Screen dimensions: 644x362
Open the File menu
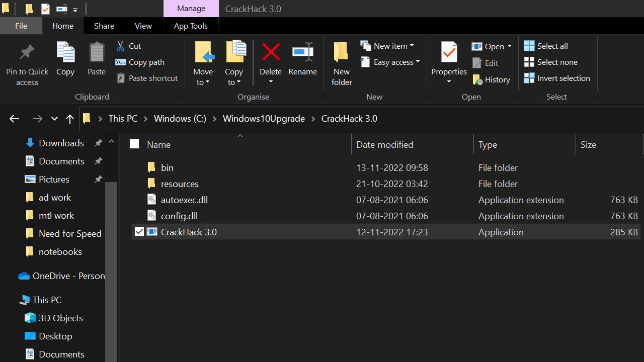click(21, 26)
